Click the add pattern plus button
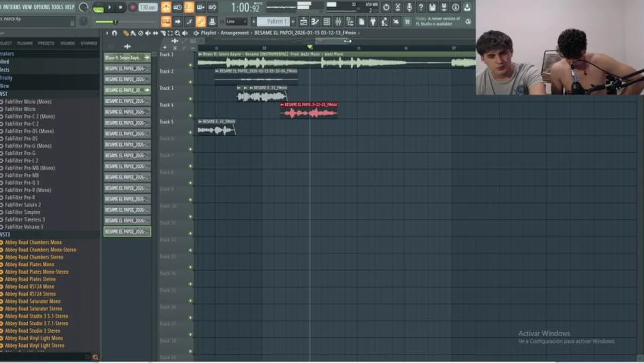The image size is (644, 363). point(293,22)
